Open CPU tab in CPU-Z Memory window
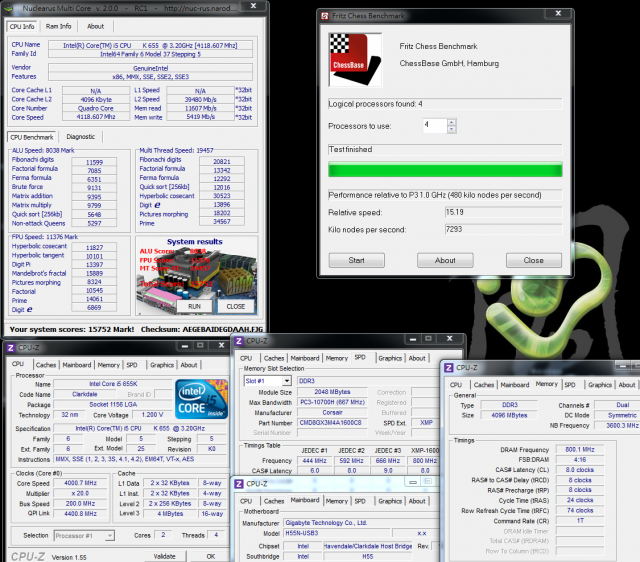 click(456, 385)
